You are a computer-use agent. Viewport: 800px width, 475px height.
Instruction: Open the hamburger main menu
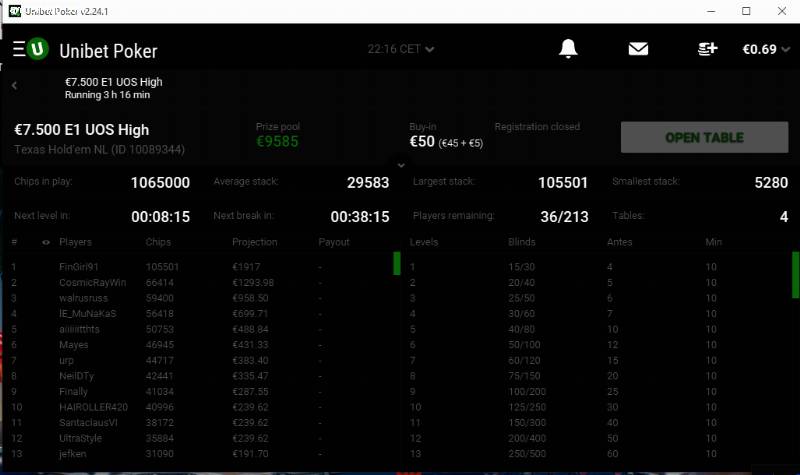coord(19,49)
